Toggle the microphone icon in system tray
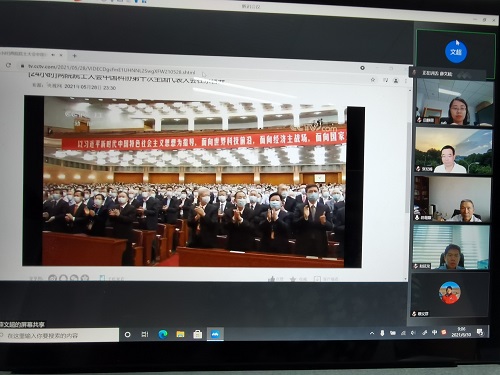Image resolution: width=500 pixels, height=375 pixels. tap(382, 333)
